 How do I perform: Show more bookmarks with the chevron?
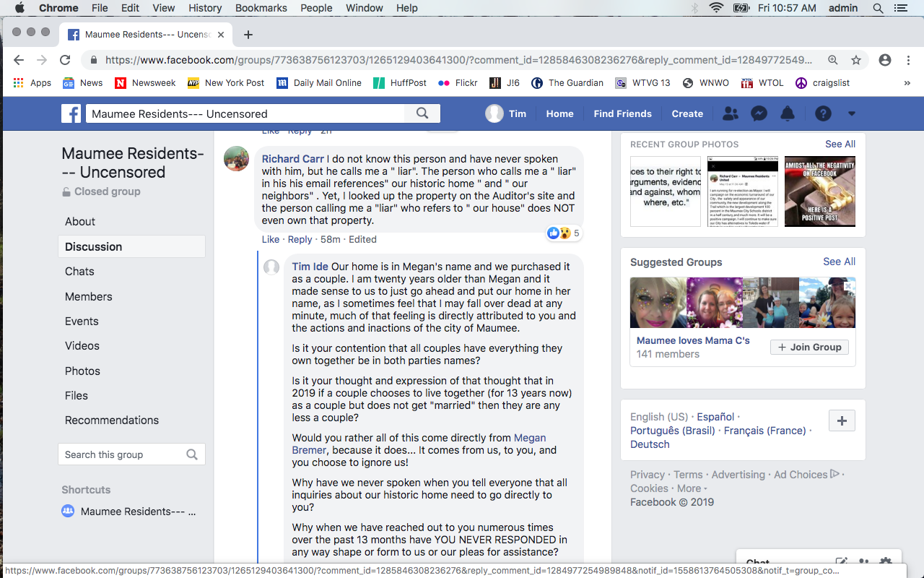click(x=907, y=83)
